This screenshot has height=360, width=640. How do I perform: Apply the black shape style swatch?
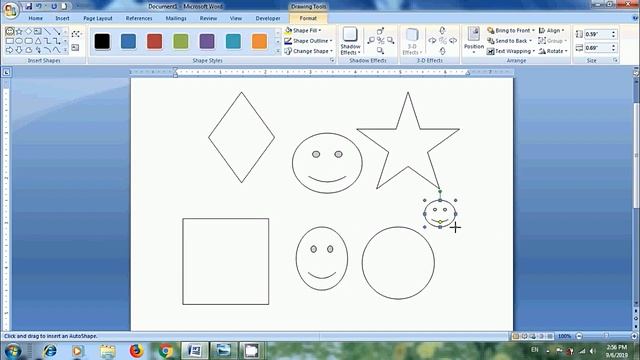[102, 41]
